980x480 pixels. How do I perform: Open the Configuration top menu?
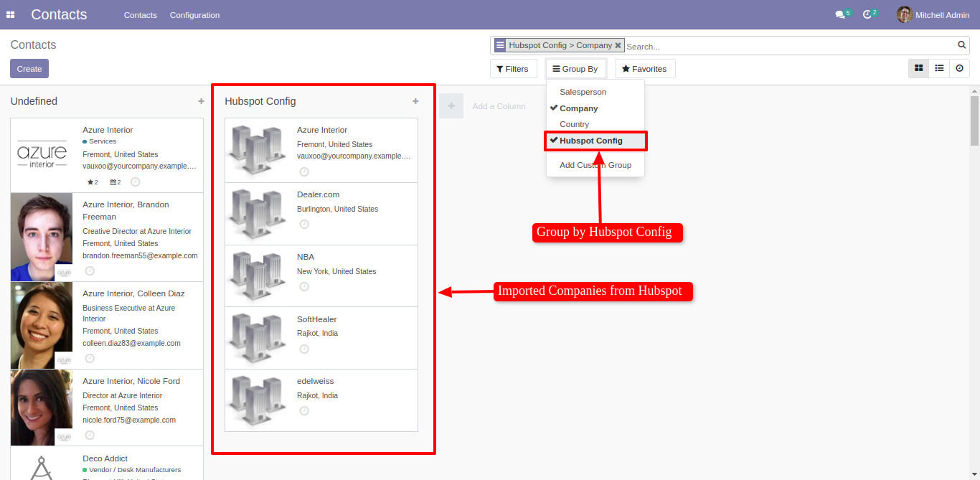coord(194,15)
